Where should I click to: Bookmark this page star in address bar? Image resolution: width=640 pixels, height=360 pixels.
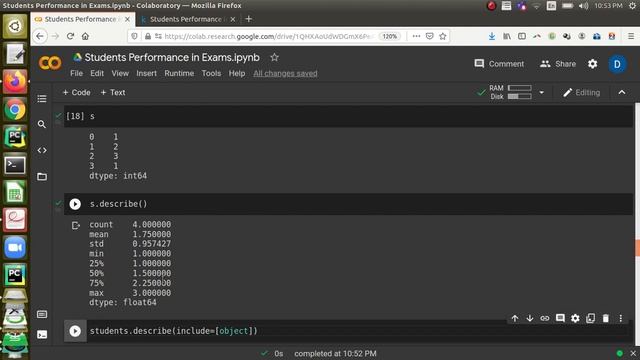443,36
